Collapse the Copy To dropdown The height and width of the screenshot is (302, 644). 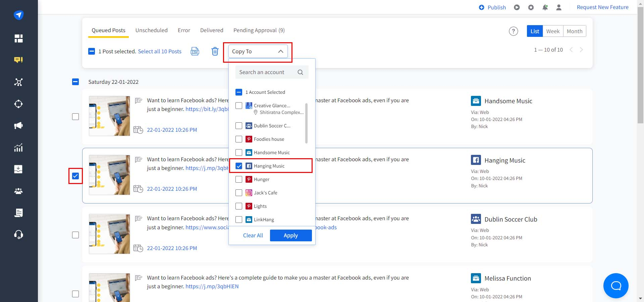click(x=258, y=51)
